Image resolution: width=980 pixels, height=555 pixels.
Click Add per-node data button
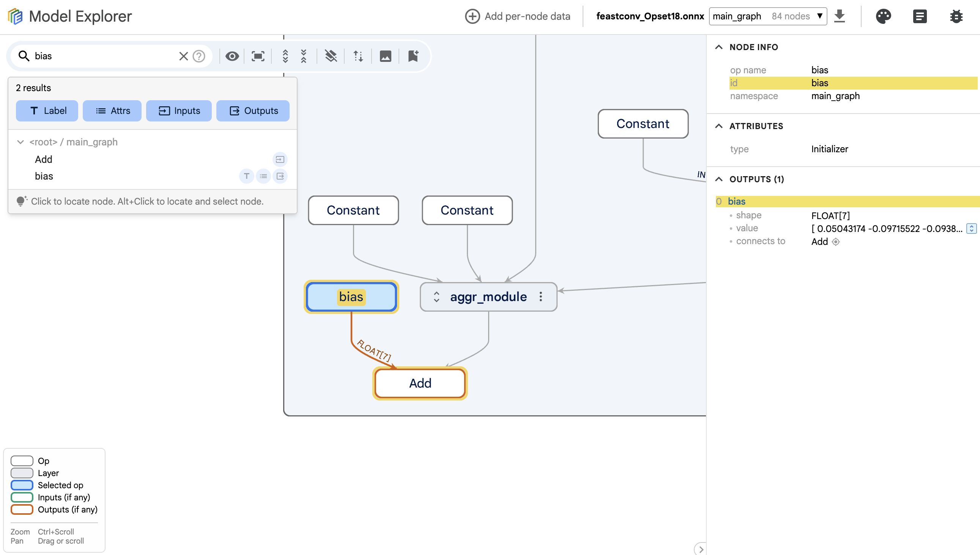tap(517, 16)
